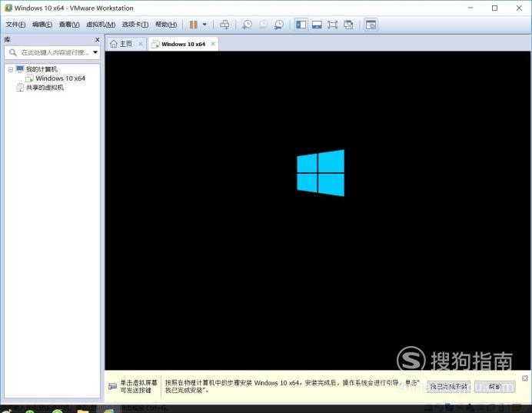
Task: Open the 编辑(E) menu
Action: tap(42, 25)
